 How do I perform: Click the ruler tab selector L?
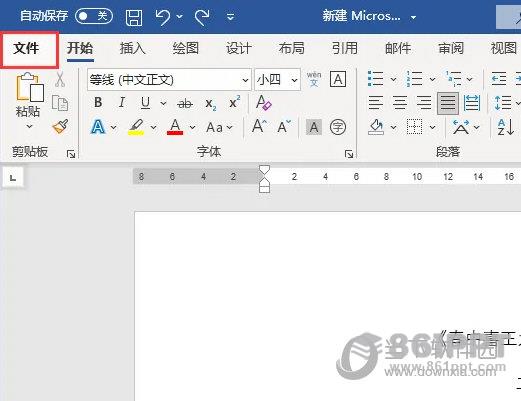pos(13,178)
